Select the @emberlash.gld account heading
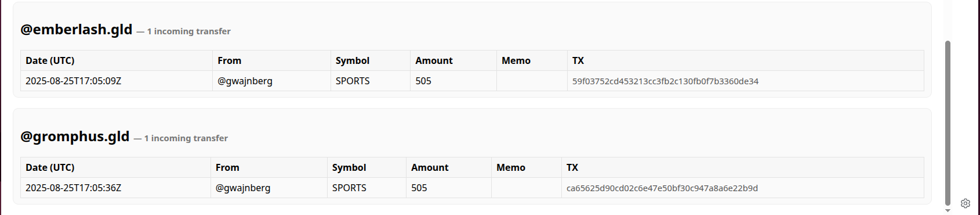This screenshot has height=215, width=980. (x=77, y=29)
